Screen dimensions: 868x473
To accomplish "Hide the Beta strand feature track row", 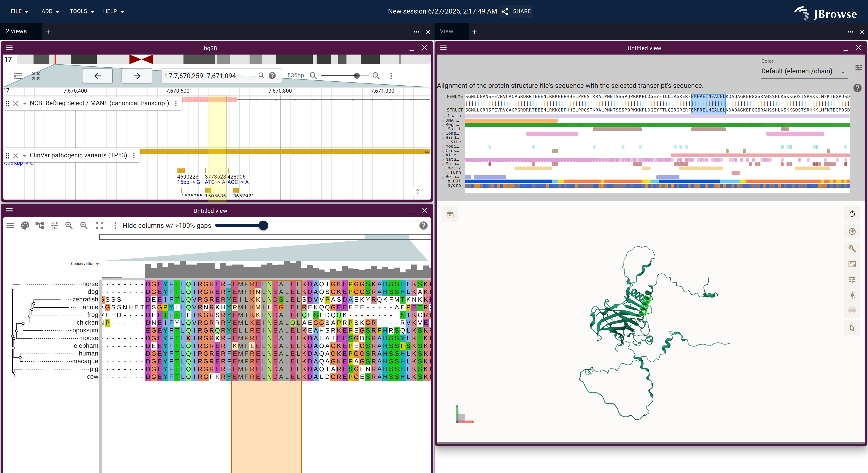I will 442,177.
